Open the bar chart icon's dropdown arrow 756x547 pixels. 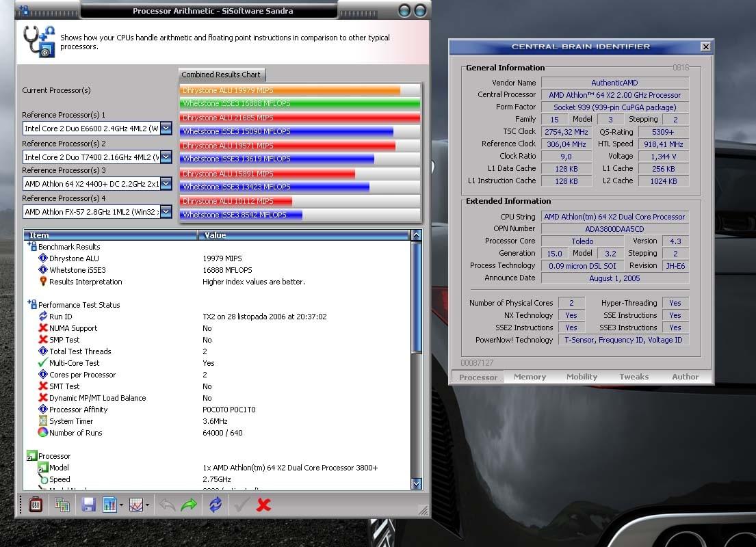(121, 505)
